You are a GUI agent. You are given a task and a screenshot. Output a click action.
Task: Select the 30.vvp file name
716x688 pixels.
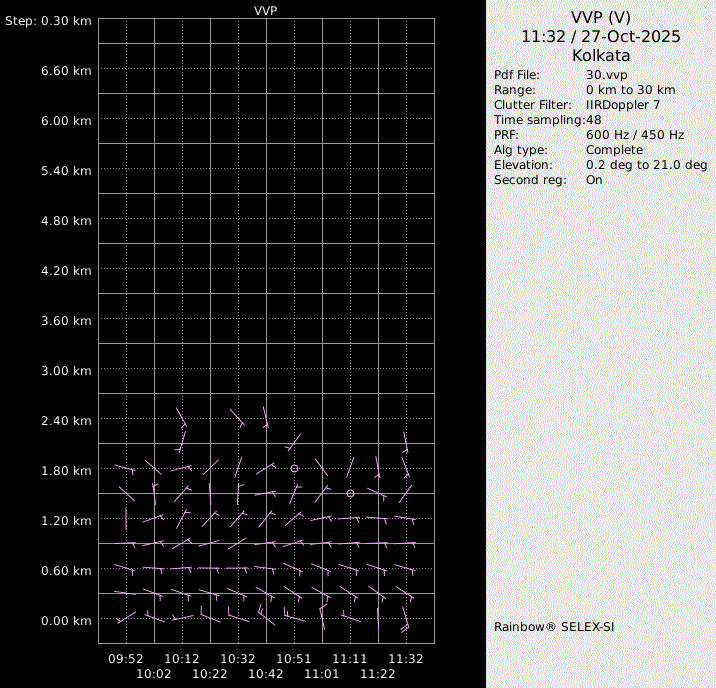[x=607, y=75]
